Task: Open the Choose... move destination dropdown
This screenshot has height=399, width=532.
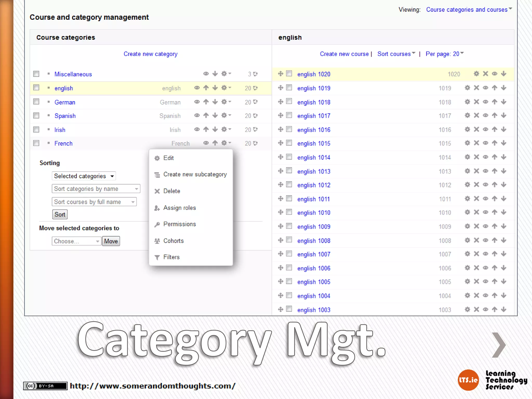Action: (76, 241)
